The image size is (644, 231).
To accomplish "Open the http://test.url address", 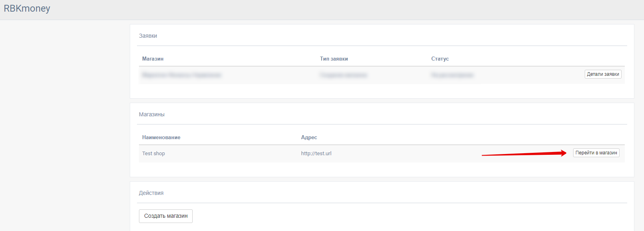I will [x=316, y=153].
